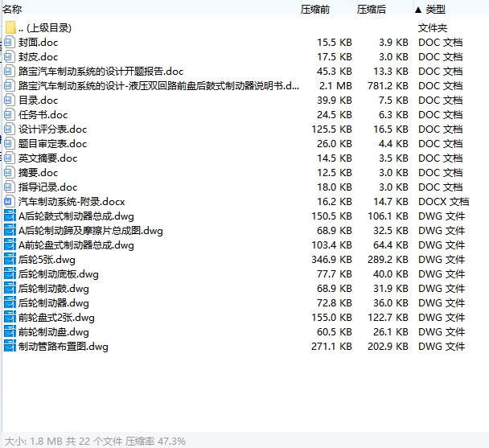Screen dimensions: 489x448
Task: Click the A前轮盘式制动器总成.dwg file icon
Action: (10, 245)
